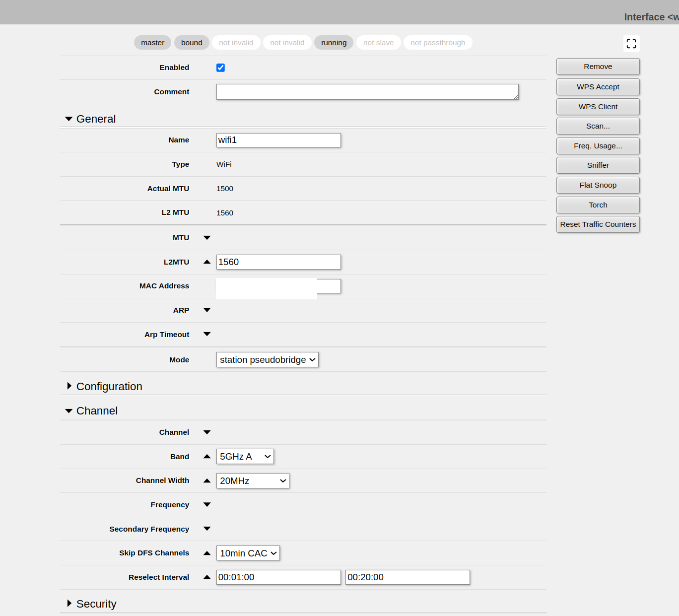
Task: Expand the Arp Timeout field arrow
Action: coord(207,335)
